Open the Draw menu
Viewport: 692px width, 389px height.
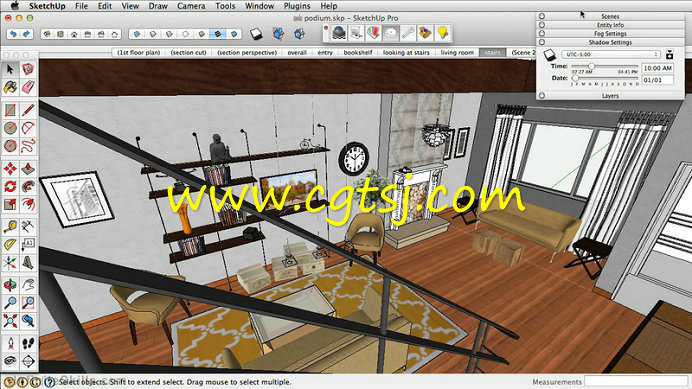158,6
